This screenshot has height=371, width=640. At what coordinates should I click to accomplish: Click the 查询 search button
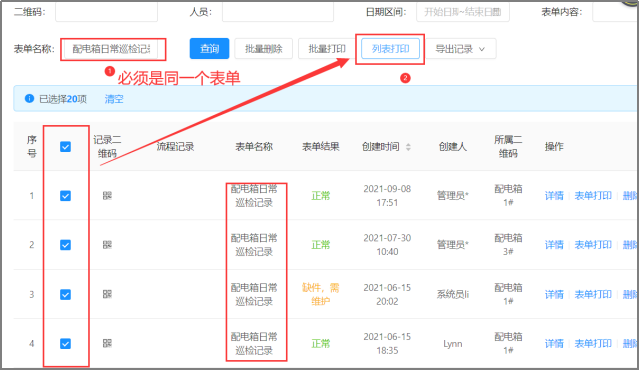tap(209, 49)
